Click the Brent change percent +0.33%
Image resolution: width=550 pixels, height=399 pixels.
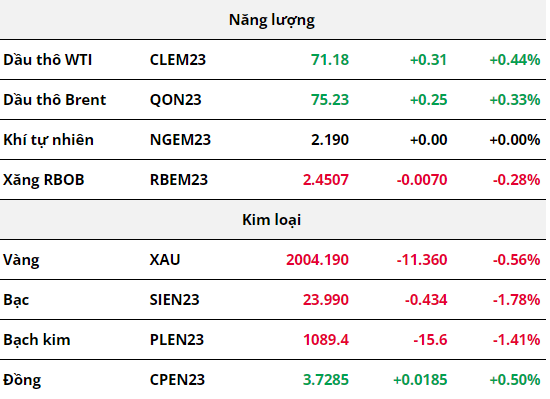coord(515,100)
